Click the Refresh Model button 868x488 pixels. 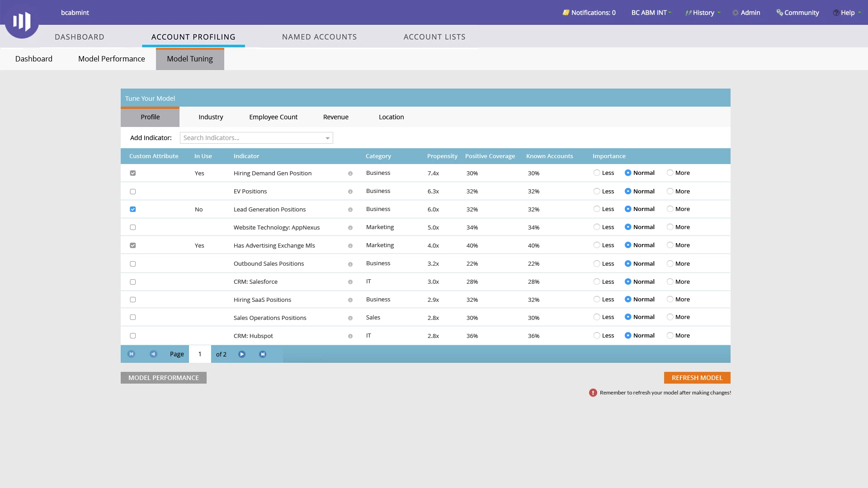(x=697, y=378)
